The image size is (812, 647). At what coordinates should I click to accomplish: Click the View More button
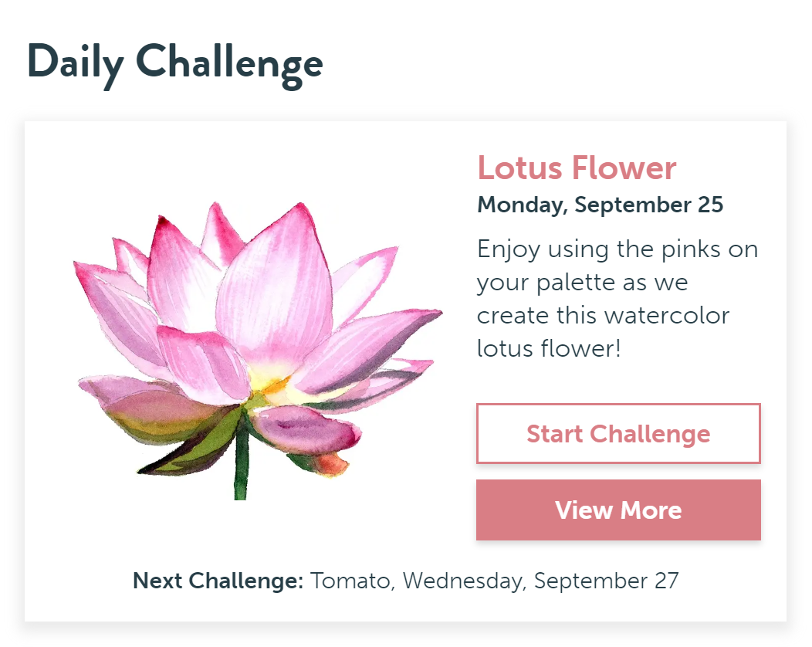618,510
